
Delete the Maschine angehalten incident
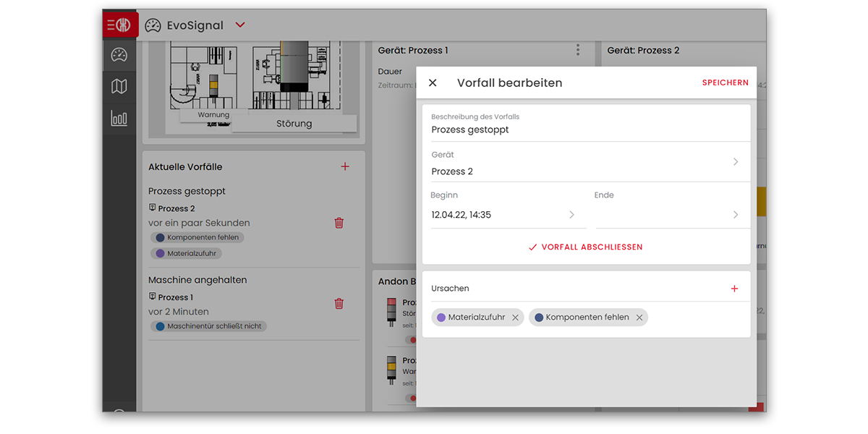(x=339, y=304)
